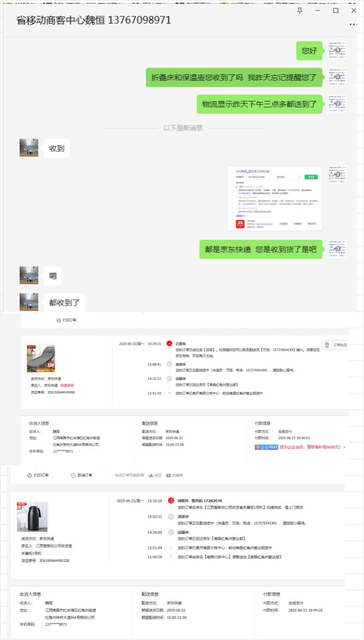Maximize the chat window
The width and height of the screenshot is (364, 640).
click(336, 10)
